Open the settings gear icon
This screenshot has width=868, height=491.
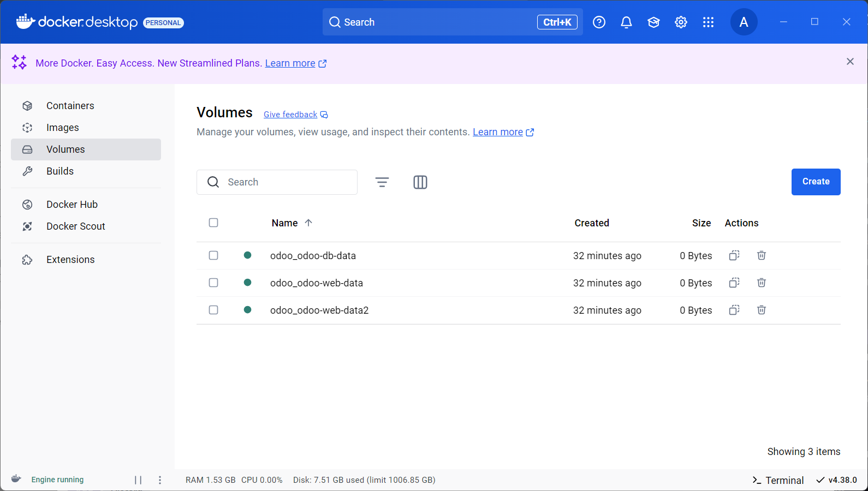coord(681,22)
